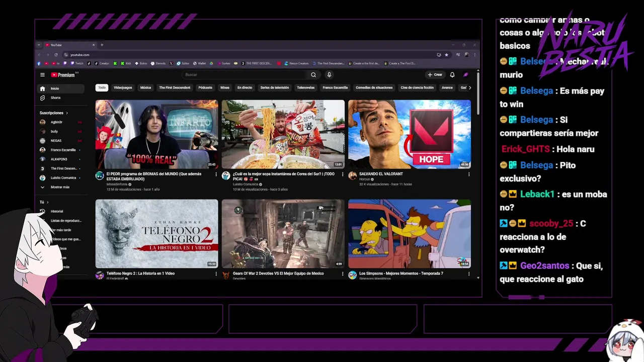
Task: Open Listas de reproducción in sidebar
Action: 61,220
